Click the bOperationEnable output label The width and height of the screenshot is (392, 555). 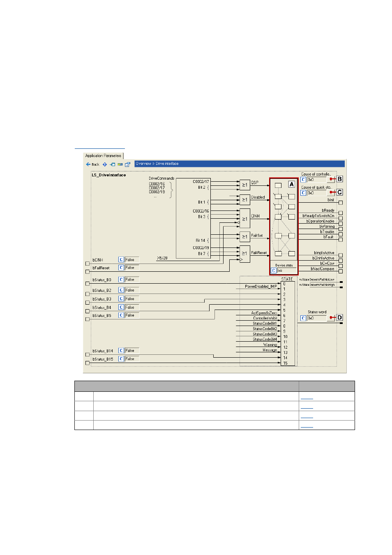point(320,221)
